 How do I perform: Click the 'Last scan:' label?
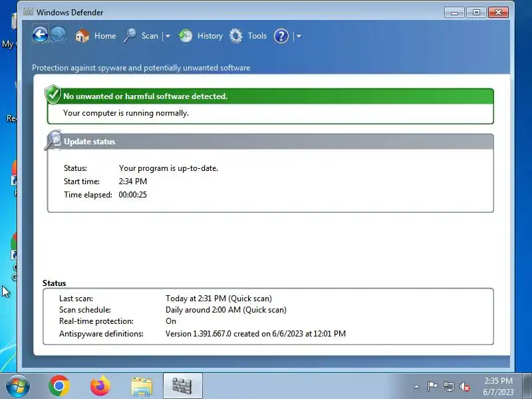76,299
